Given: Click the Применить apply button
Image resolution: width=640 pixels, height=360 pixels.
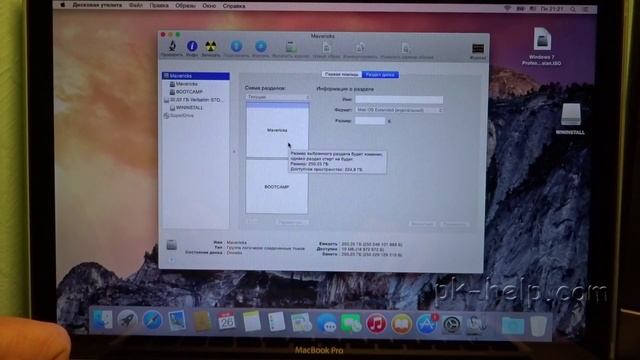Looking at the screenshot, I should pos(455,224).
